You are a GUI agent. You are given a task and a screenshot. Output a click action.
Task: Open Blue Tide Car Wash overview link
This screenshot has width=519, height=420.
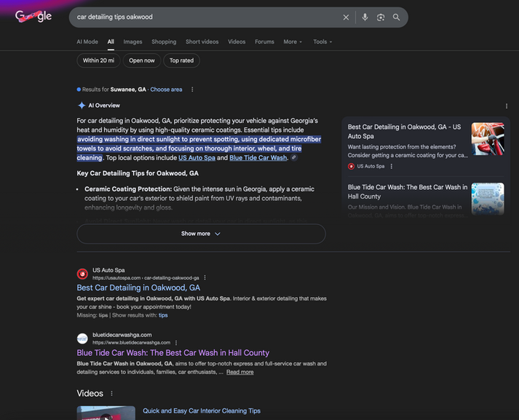click(258, 158)
